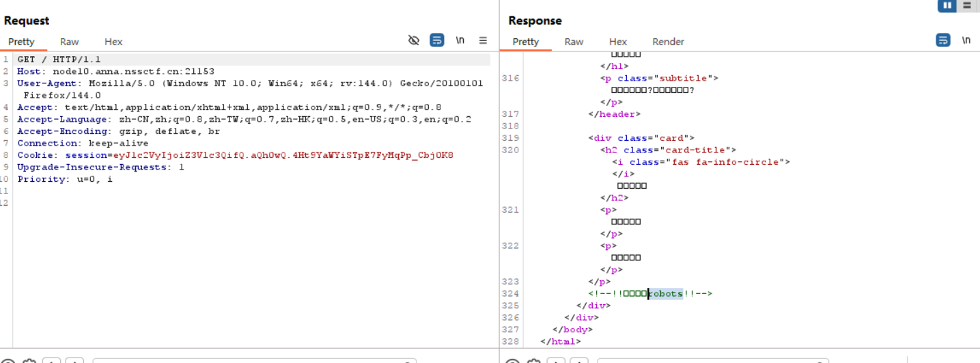Click the <i class="fas fa-info-circle"> tag
This screenshot has width=980, height=363.
tap(701, 162)
